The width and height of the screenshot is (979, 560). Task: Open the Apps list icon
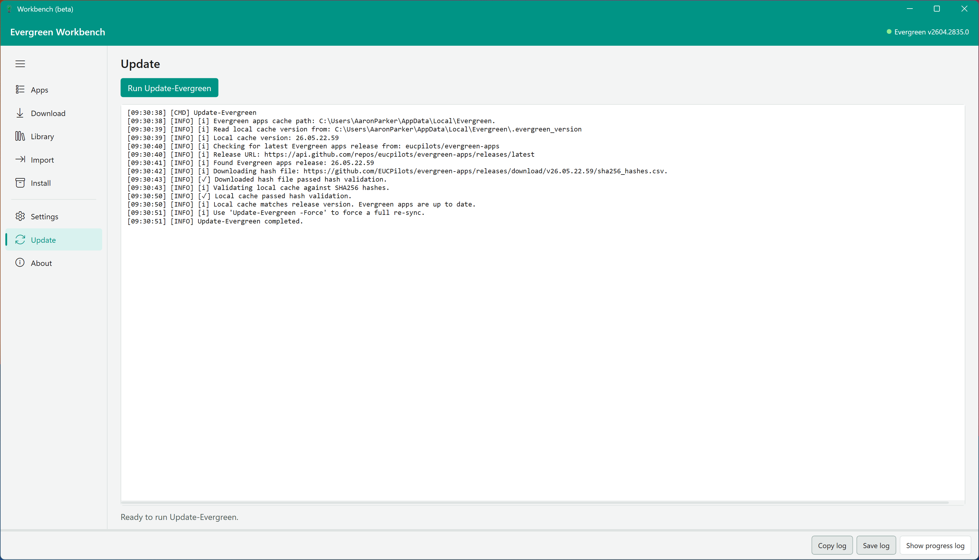[20, 90]
